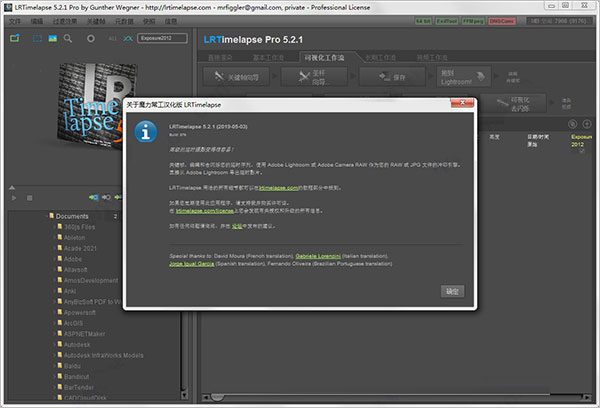
Task: Open the 文件 menu
Action: (15, 21)
